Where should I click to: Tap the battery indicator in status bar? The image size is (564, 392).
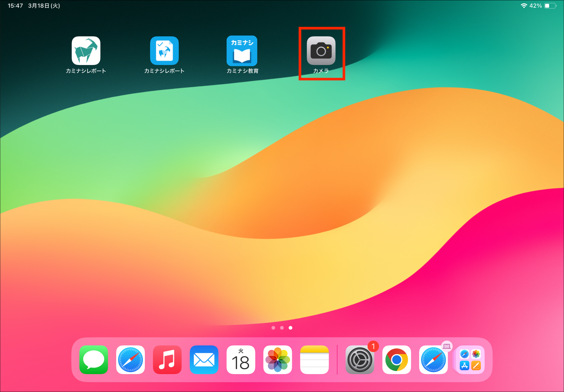[550, 6]
